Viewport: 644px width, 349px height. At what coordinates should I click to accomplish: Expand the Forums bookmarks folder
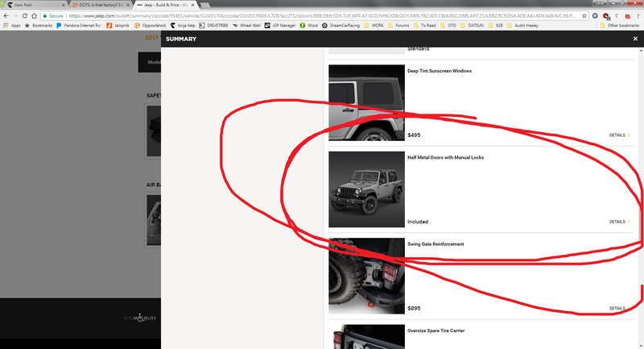[x=398, y=26]
